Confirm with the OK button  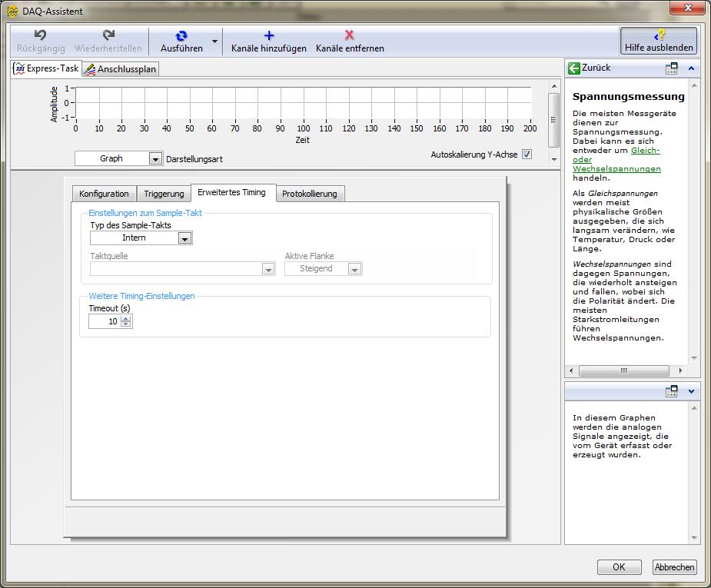[x=619, y=566]
